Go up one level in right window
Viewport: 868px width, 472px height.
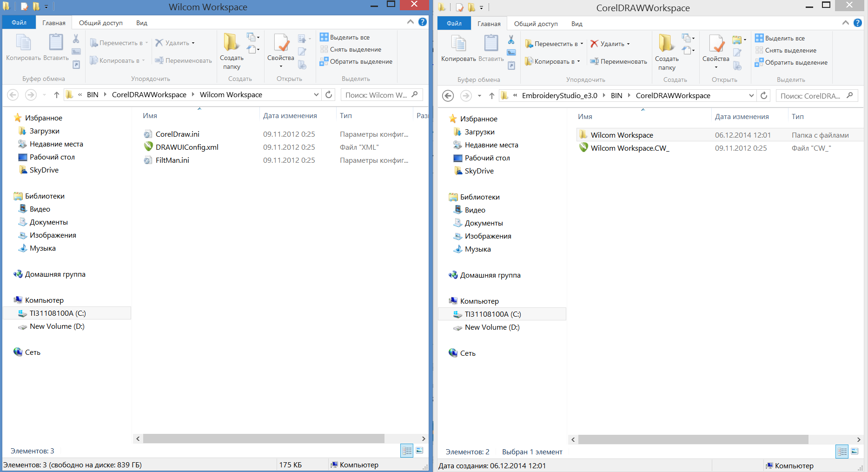click(491, 96)
